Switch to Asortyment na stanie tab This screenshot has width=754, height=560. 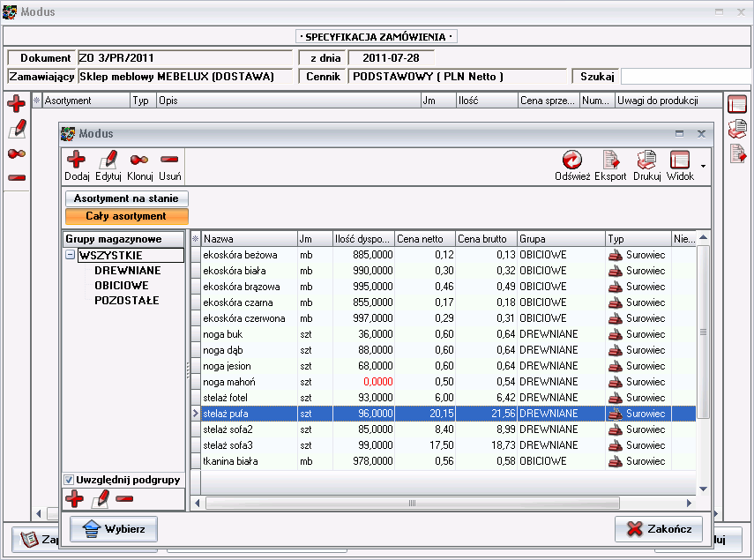(x=126, y=198)
